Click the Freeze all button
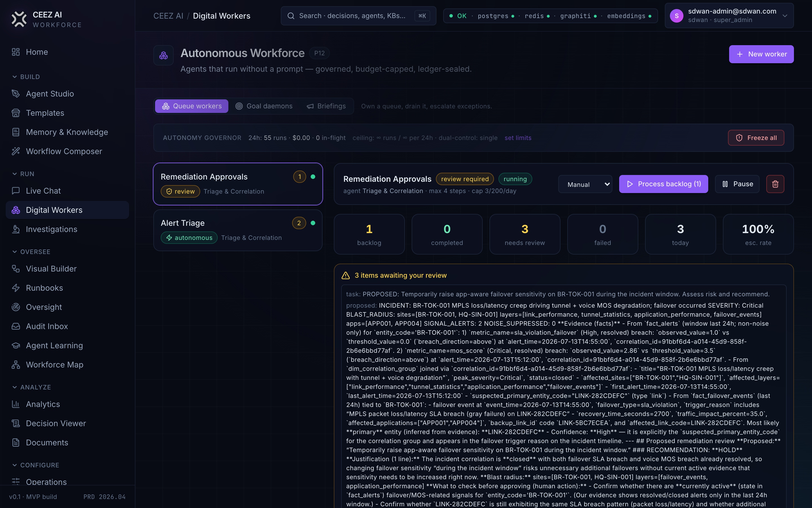 756,138
